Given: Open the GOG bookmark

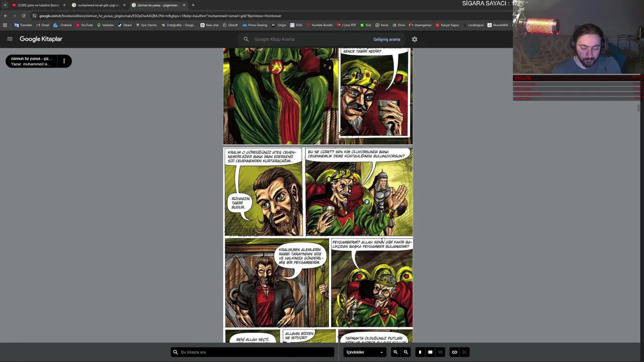Looking at the screenshot, I should (296, 25).
